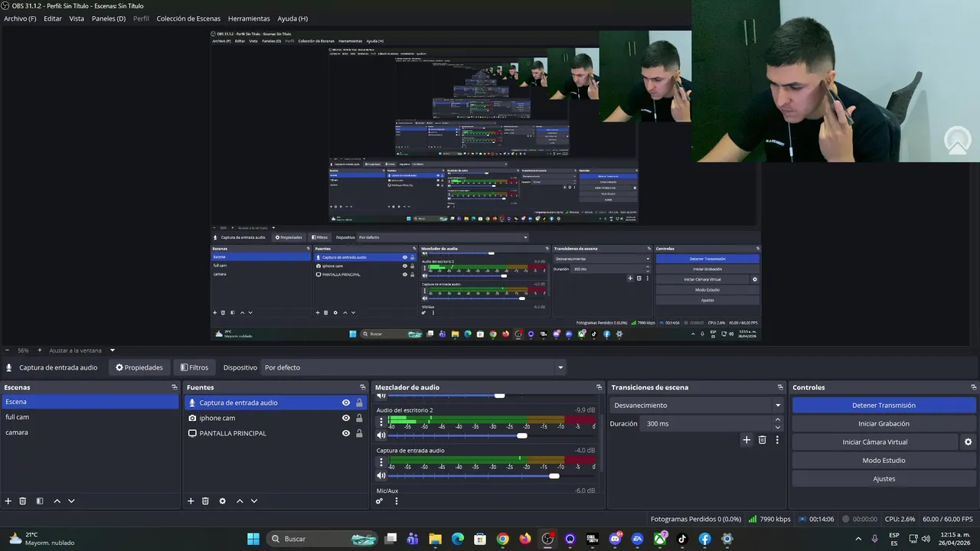The width and height of the screenshot is (980, 551).
Task: Add a configurable transition with the plus icon
Action: pyautogui.click(x=746, y=440)
